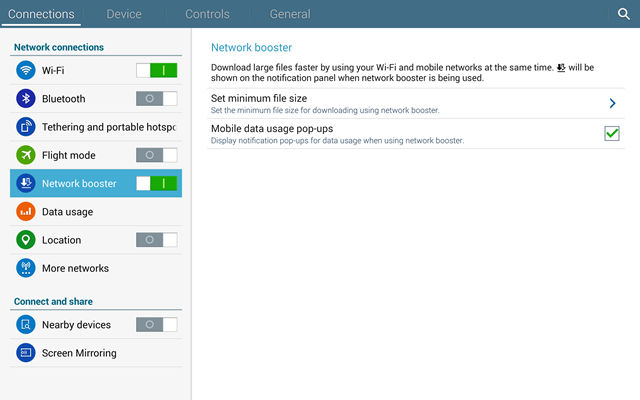Open search with the magnifier icon
Screen dimensions: 640x400
623,14
